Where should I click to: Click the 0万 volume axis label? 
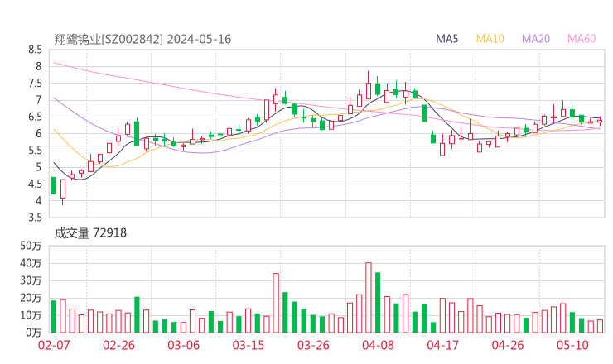coord(34,333)
